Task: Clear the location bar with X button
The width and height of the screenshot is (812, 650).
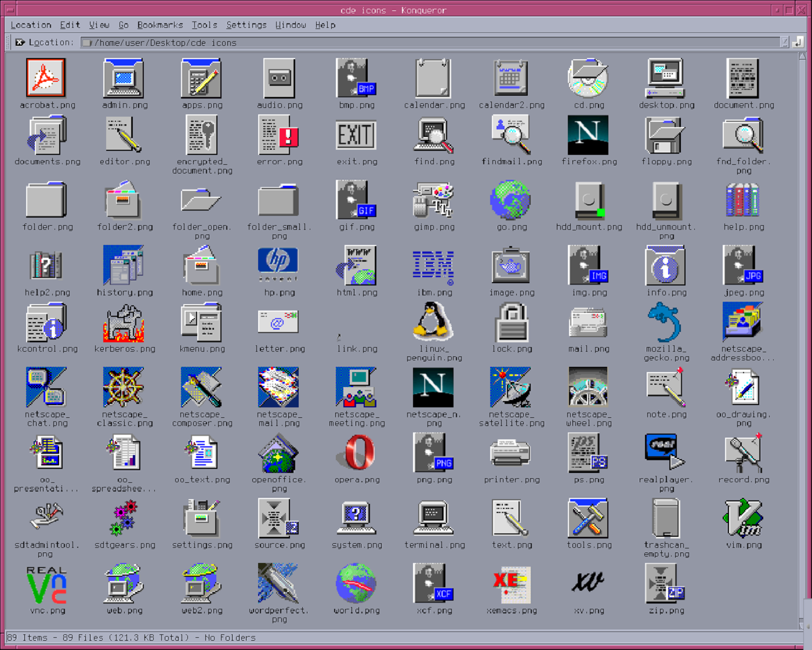Action: click(x=20, y=42)
